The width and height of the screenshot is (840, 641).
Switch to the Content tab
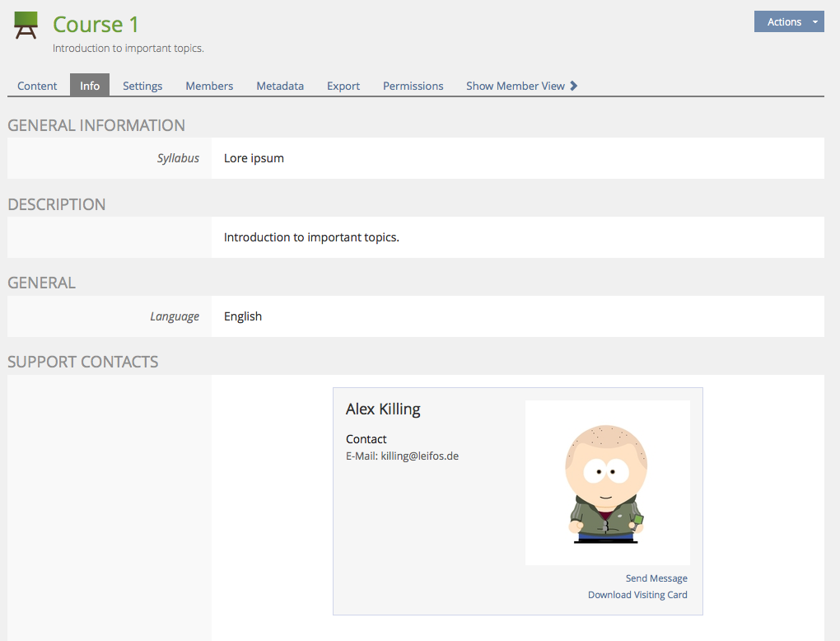coord(37,86)
